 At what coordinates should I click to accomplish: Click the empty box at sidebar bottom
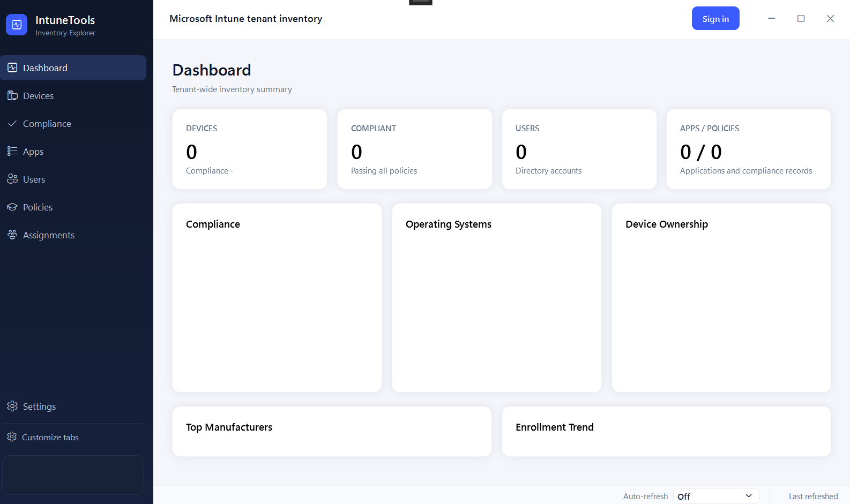click(73, 475)
